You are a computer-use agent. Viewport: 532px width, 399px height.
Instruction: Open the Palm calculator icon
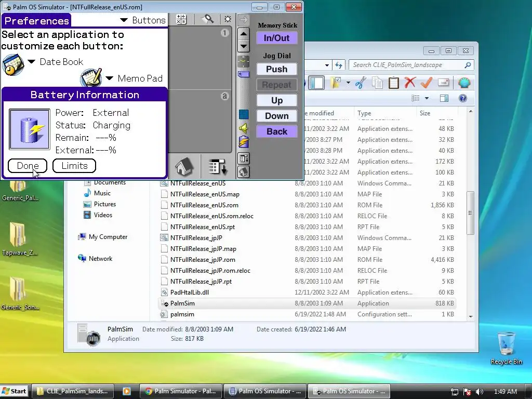(x=181, y=19)
